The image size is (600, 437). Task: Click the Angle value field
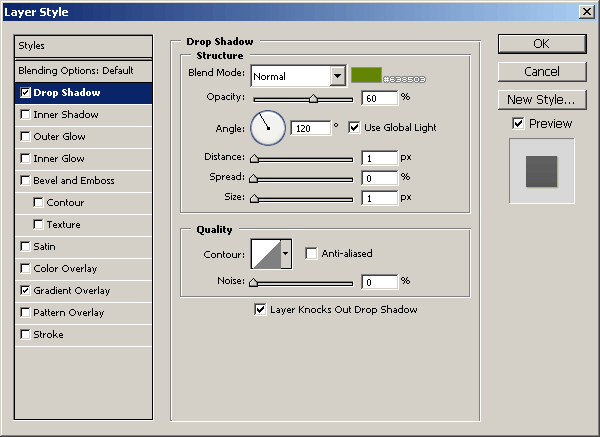[310, 128]
